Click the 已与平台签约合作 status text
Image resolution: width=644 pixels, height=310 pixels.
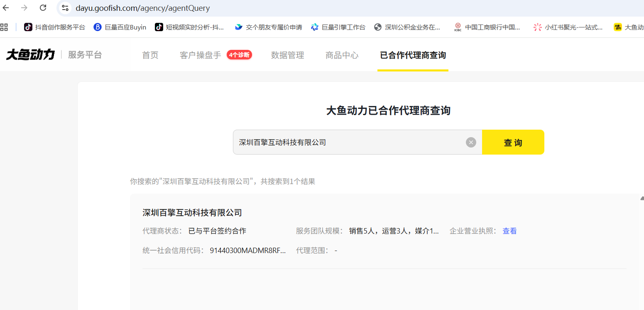[217, 231]
